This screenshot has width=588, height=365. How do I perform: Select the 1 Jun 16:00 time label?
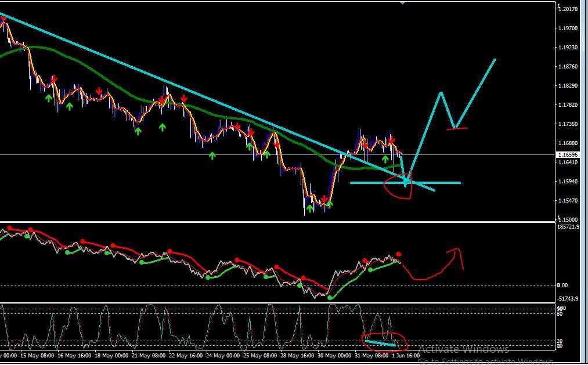click(406, 355)
